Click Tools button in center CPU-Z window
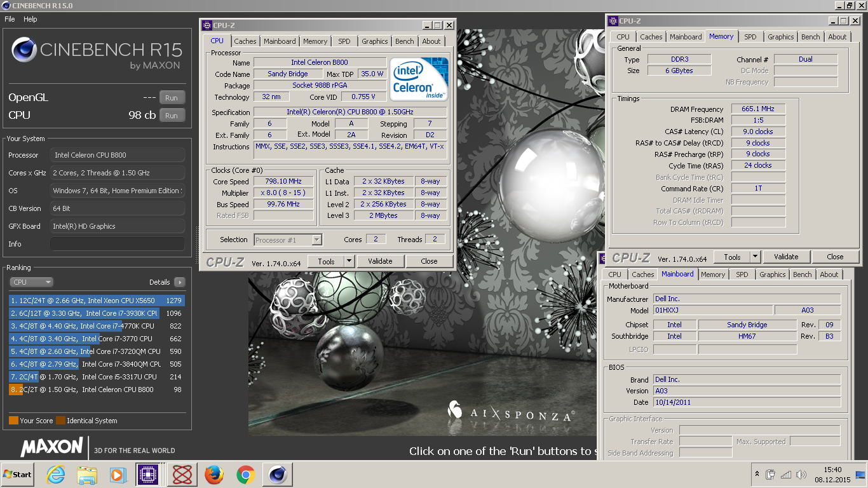 pyautogui.click(x=326, y=261)
